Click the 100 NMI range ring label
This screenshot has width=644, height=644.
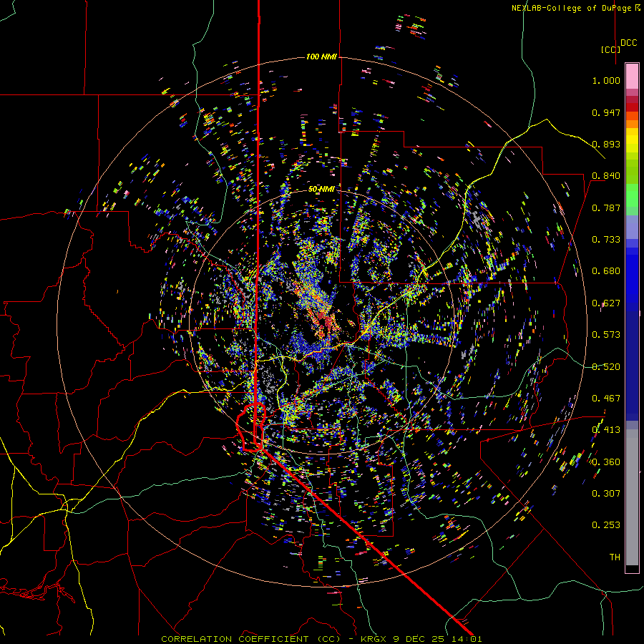[321, 57]
